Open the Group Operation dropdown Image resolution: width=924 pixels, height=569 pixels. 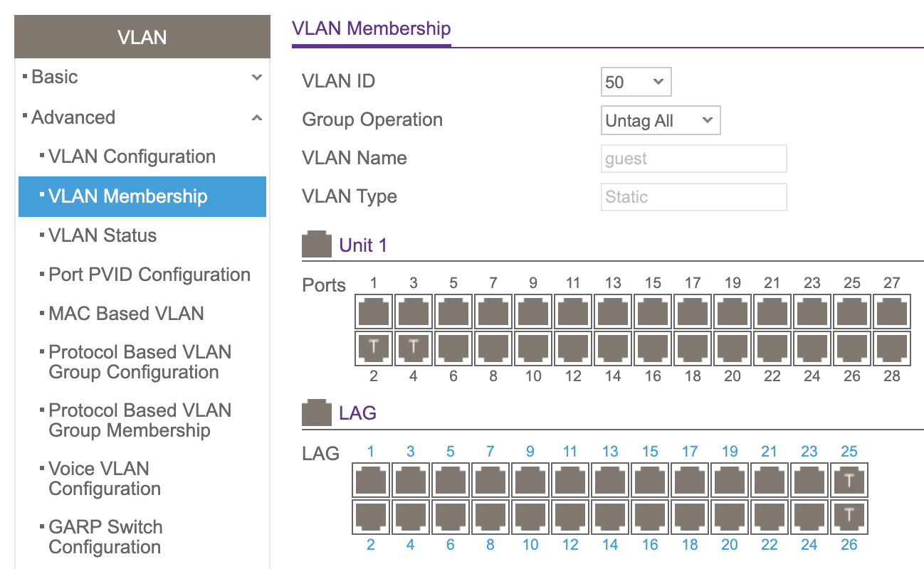point(661,121)
